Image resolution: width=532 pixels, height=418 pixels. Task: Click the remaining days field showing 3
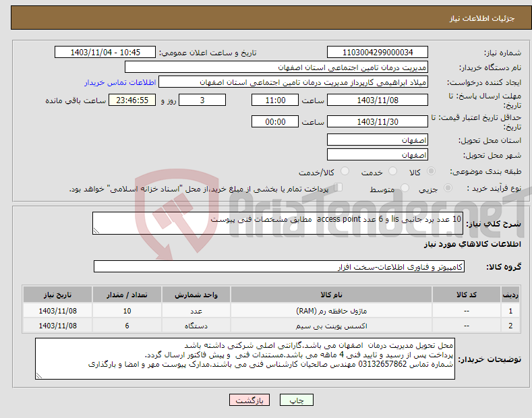[202, 100]
